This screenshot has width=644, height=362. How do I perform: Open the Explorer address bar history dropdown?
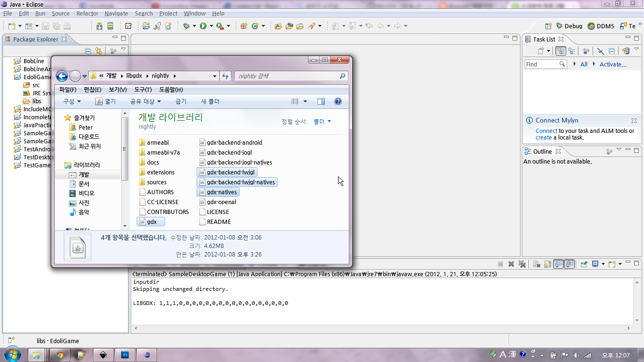[x=215, y=76]
